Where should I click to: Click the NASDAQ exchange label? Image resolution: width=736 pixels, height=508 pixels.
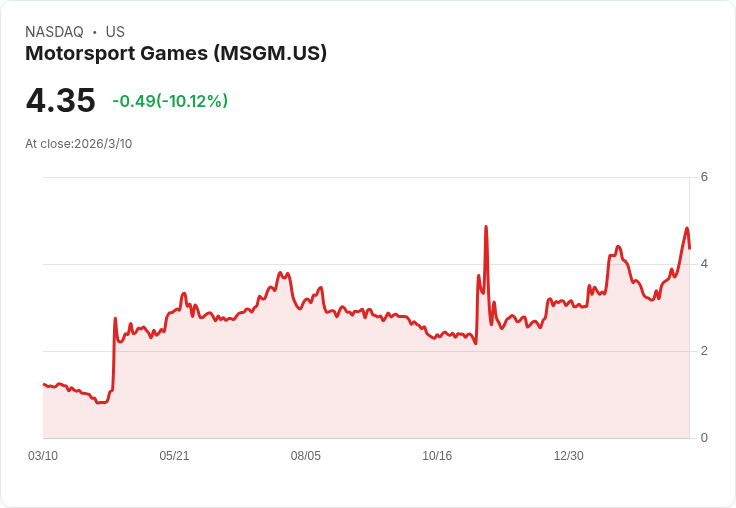coord(54,32)
